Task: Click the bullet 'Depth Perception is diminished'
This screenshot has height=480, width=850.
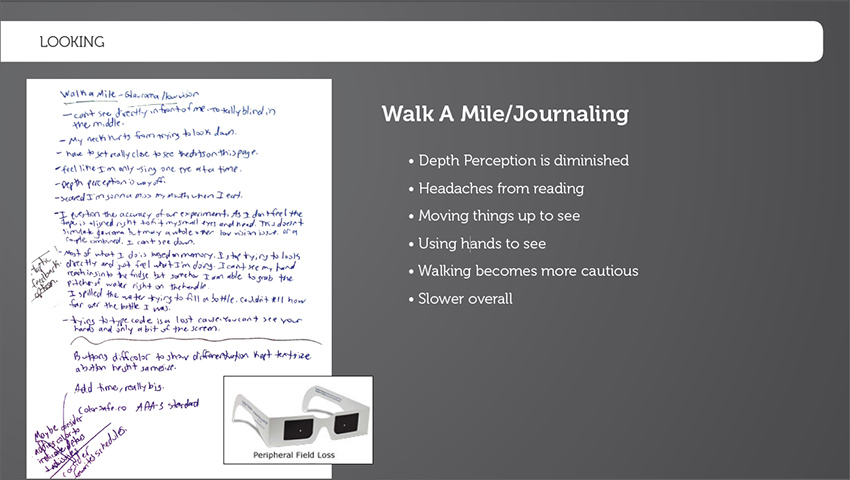Action: (524, 161)
